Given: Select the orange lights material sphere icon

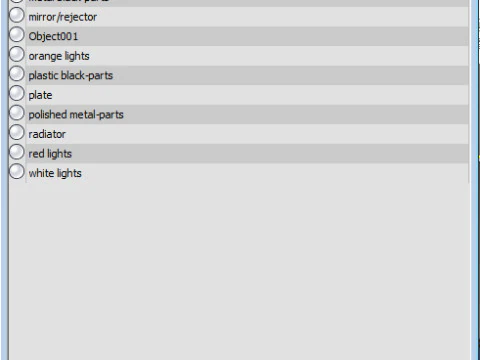Looking at the screenshot, I should coord(17,54).
